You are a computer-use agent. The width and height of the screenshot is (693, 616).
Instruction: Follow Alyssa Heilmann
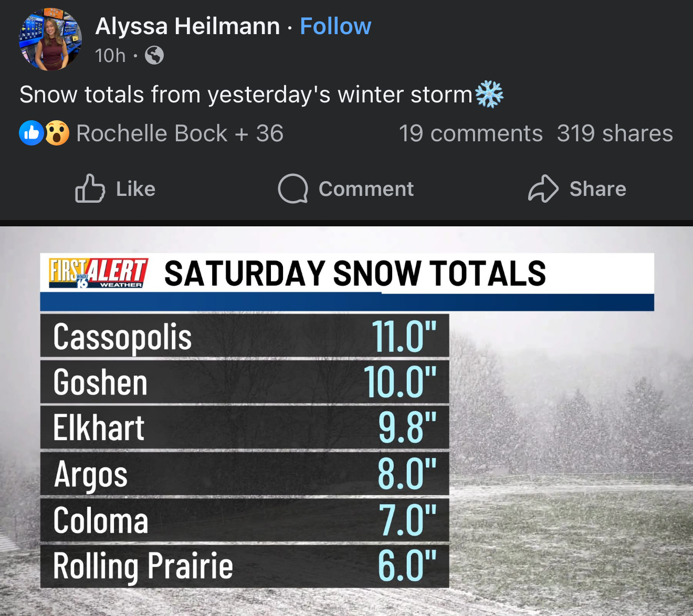[335, 26]
